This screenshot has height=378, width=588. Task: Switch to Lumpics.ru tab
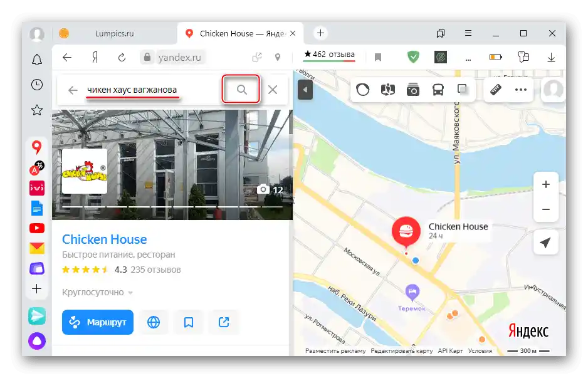(x=114, y=33)
